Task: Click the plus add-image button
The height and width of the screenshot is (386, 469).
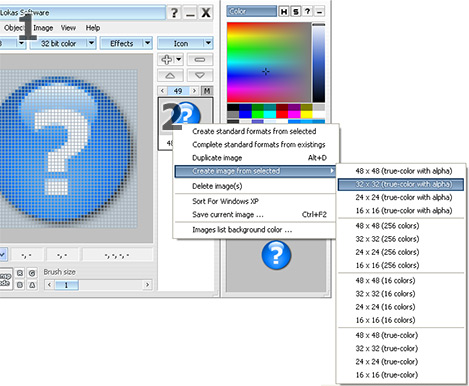Action: tap(166, 60)
